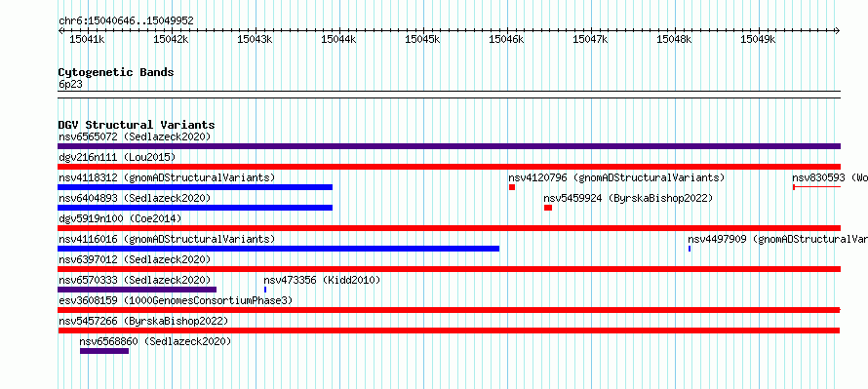Open nsv4116016 (gnomADStructuralVariants) label
This screenshot has width=868, height=389.
click(167, 239)
